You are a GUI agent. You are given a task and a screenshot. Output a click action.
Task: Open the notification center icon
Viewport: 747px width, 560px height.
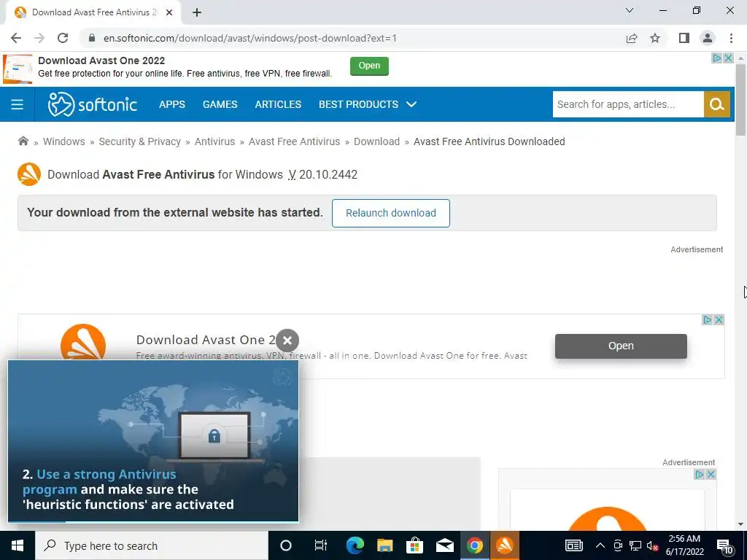pos(724,545)
